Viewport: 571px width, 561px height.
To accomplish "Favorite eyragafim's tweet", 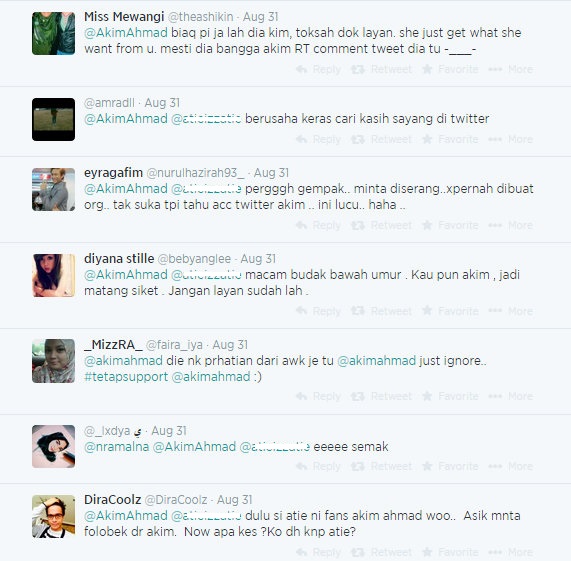I will 450,225.
